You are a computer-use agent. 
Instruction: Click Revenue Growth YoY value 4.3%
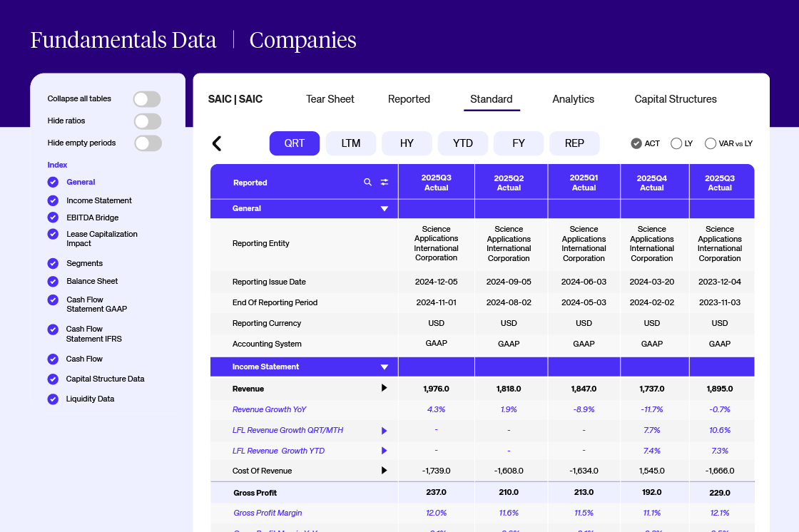(x=436, y=410)
